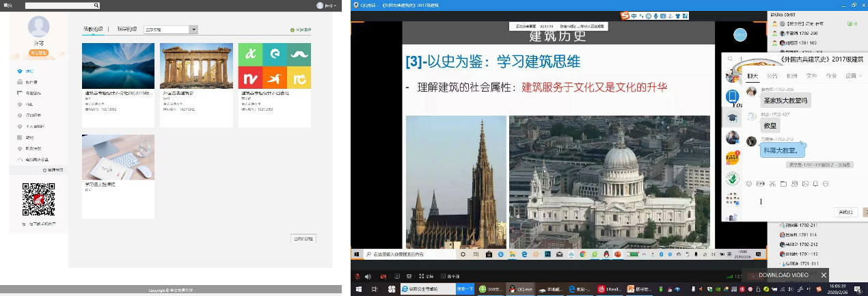Click the scissors screenshot icon in chat toolbar

(x=772, y=184)
